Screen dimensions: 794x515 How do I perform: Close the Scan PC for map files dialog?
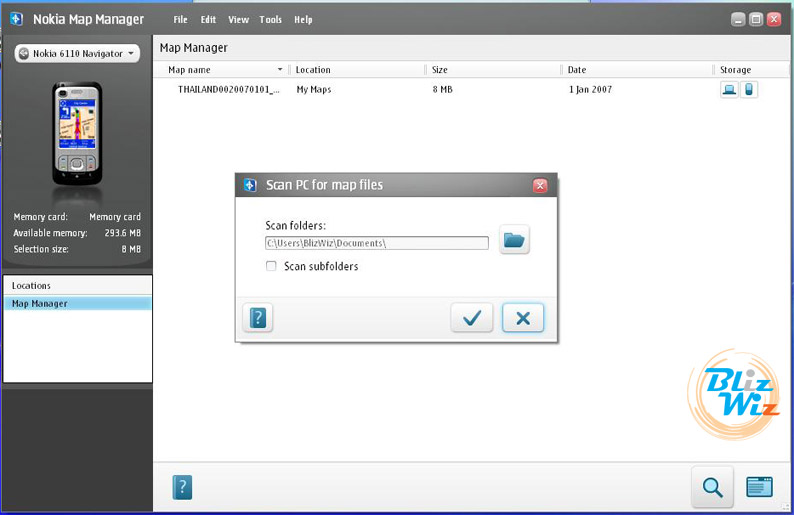point(540,185)
